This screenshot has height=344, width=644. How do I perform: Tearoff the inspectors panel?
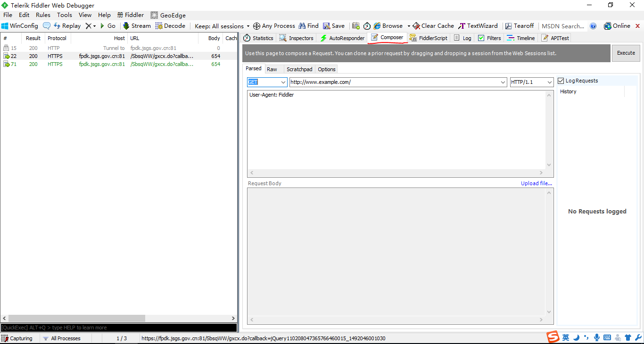click(520, 26)
